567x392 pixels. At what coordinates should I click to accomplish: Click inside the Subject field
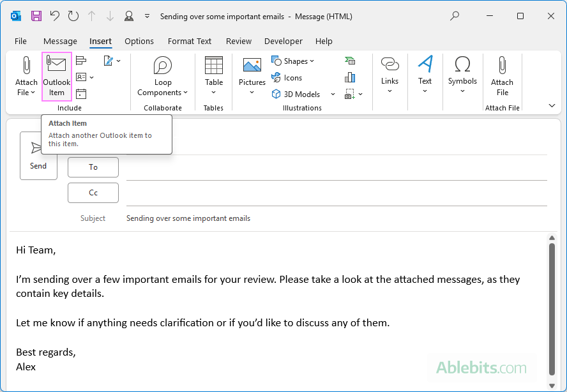pos(255,218)
